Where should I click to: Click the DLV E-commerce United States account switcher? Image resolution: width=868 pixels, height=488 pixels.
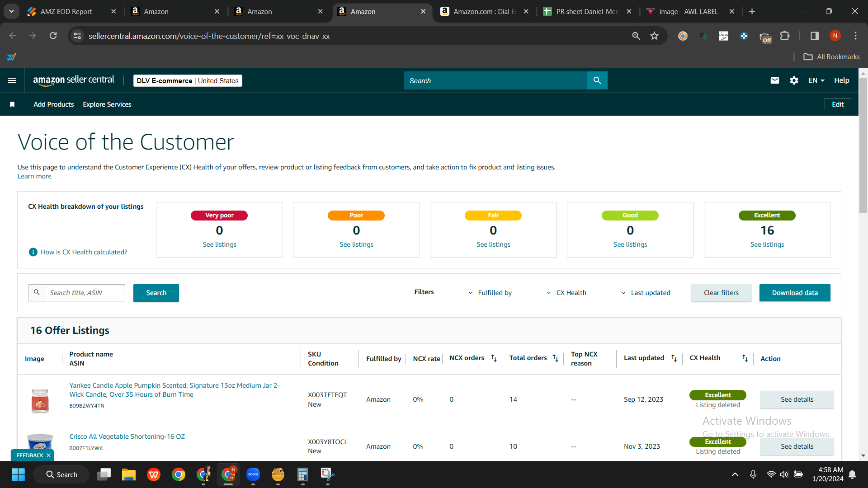point(188,80)
